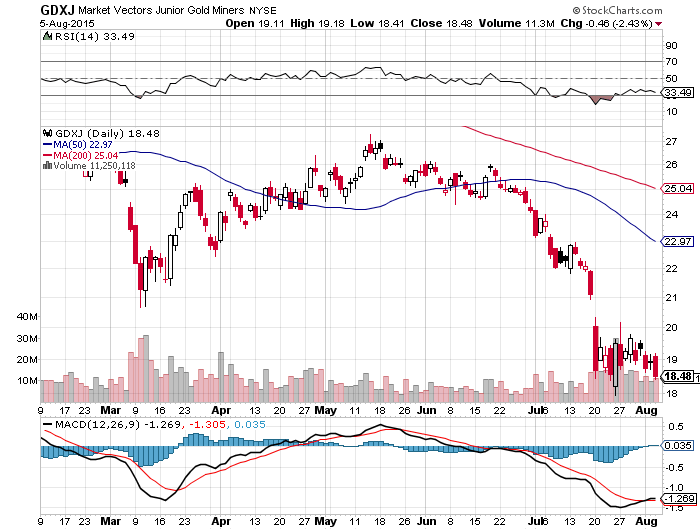Click the MA(50) 22.97 legend text
The height and width of the screenshot is (530, 700).
click(x=83, y=144)
